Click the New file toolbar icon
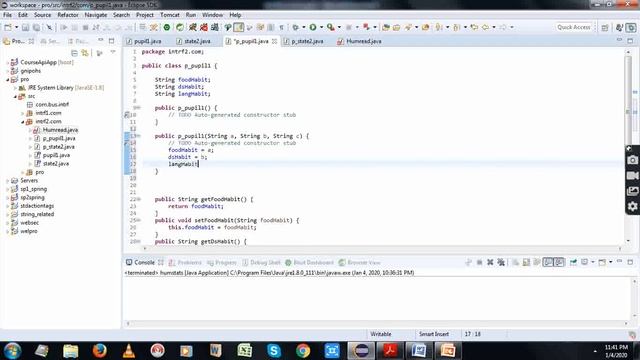 pos(8,27)
